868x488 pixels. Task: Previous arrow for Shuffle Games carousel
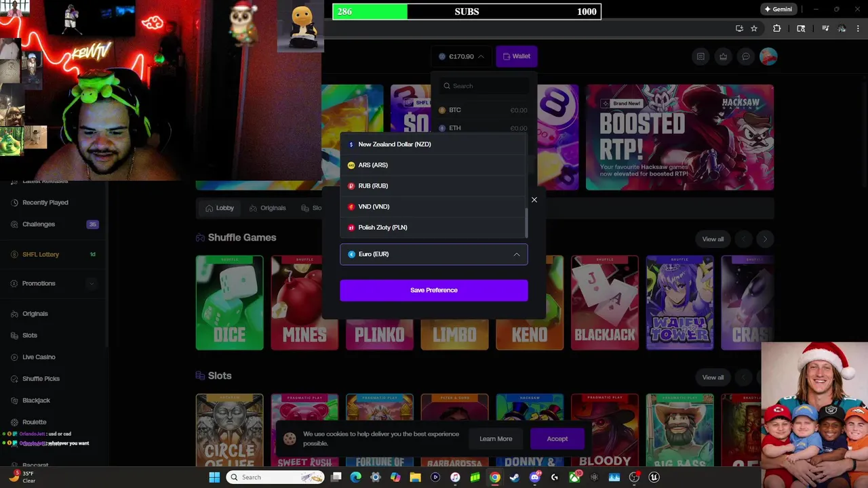[745, 239]
